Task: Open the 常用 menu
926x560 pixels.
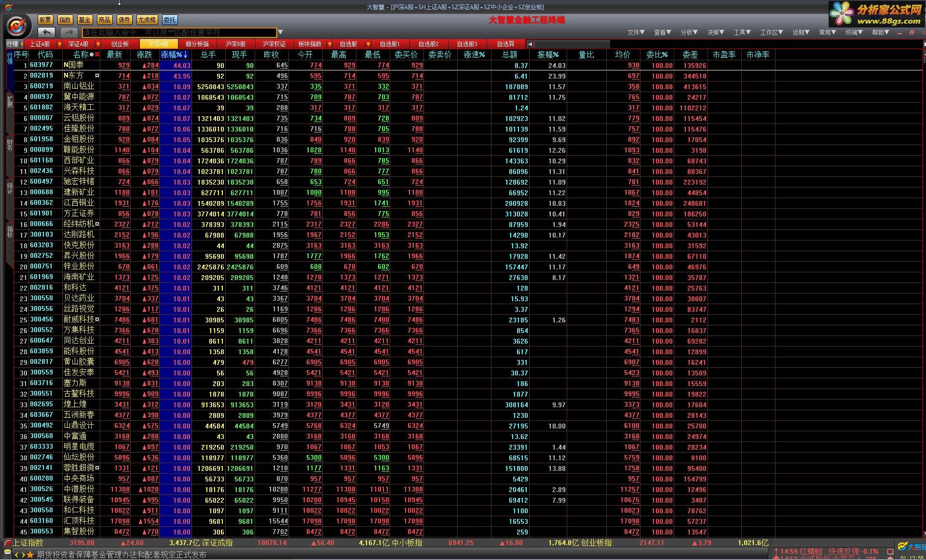Action: coord(828,32)
